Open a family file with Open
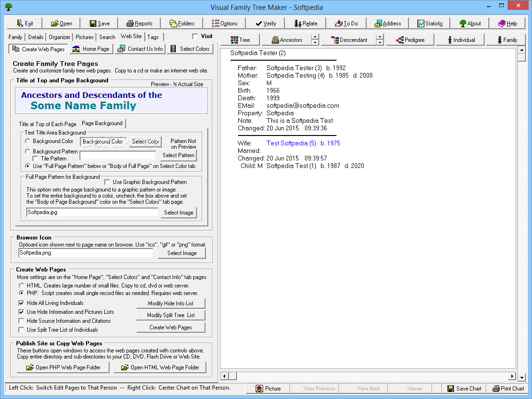This screenshot has width=532, height=399. [62, 24]
